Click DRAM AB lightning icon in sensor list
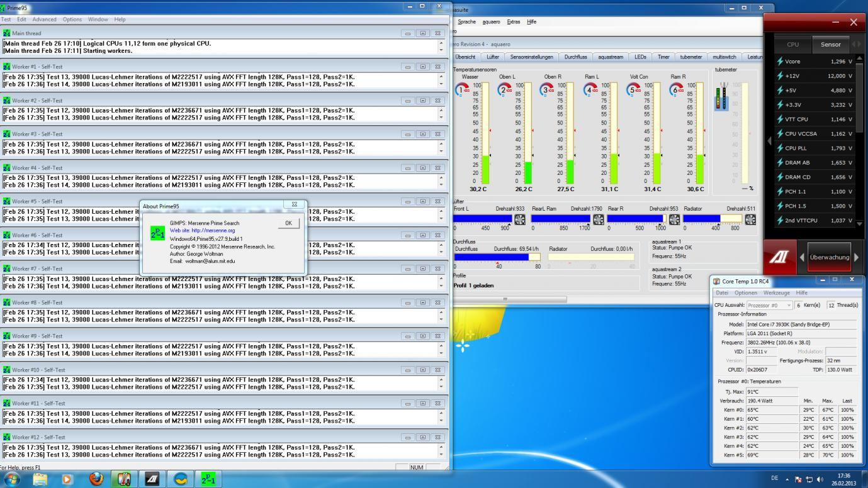The height and width of the screenshot is (488, 868). click(781, 163)
